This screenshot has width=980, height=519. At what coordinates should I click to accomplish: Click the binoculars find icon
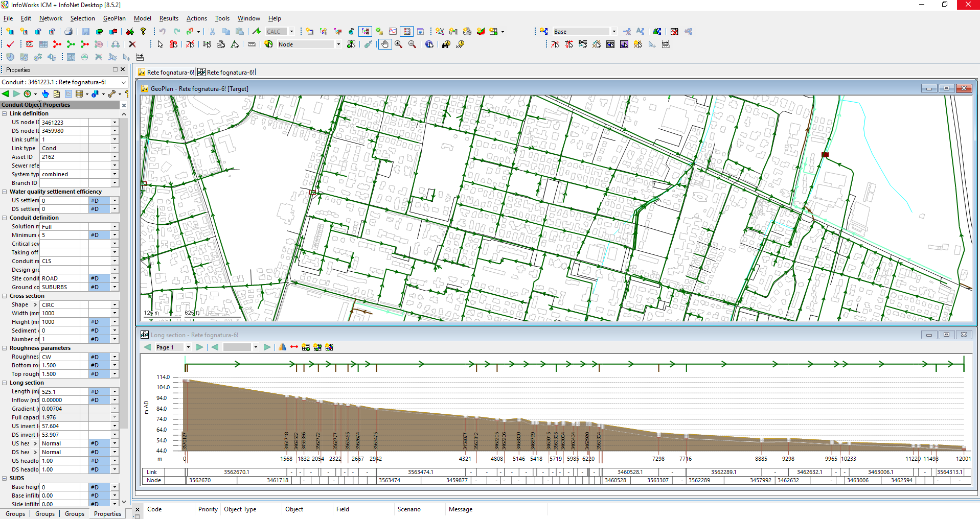click(446, 44)
